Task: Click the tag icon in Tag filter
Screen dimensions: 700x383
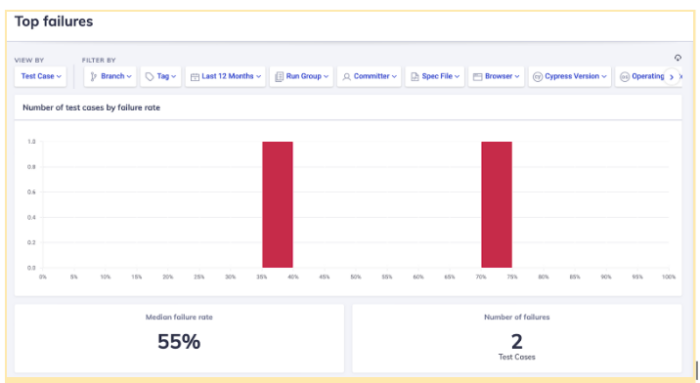Action: (150, 77)
